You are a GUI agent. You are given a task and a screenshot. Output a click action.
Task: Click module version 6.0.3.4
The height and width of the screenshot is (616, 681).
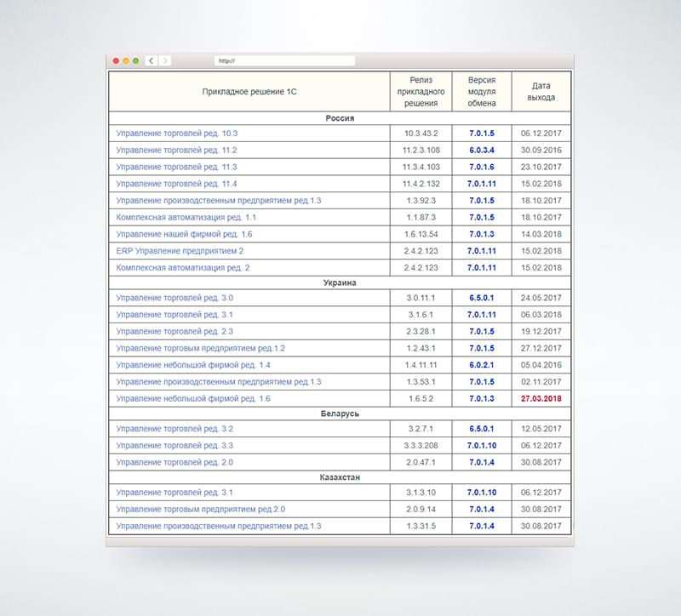pos(482,151)
